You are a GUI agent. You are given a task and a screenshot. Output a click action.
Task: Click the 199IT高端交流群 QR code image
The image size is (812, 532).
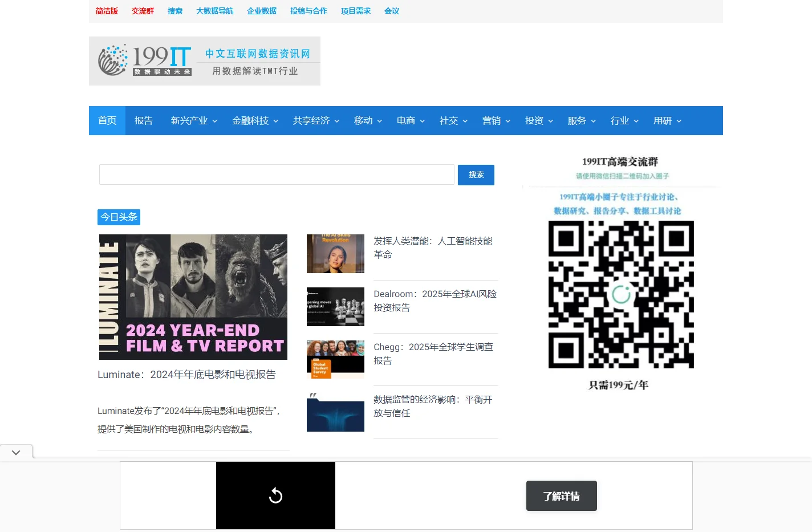pyautogui.click(x=620, y=294)
